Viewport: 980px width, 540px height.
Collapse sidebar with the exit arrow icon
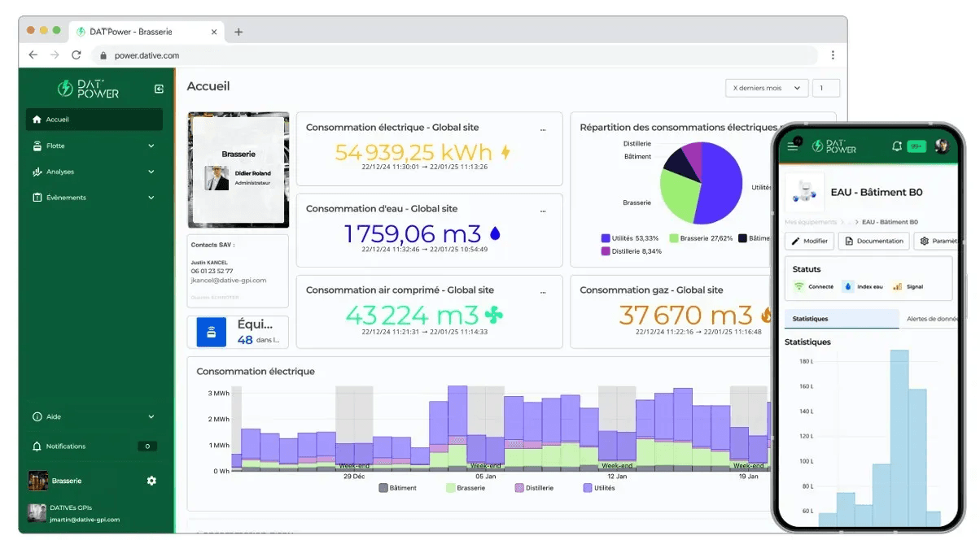pyautogui.click(x=159, y=89)
